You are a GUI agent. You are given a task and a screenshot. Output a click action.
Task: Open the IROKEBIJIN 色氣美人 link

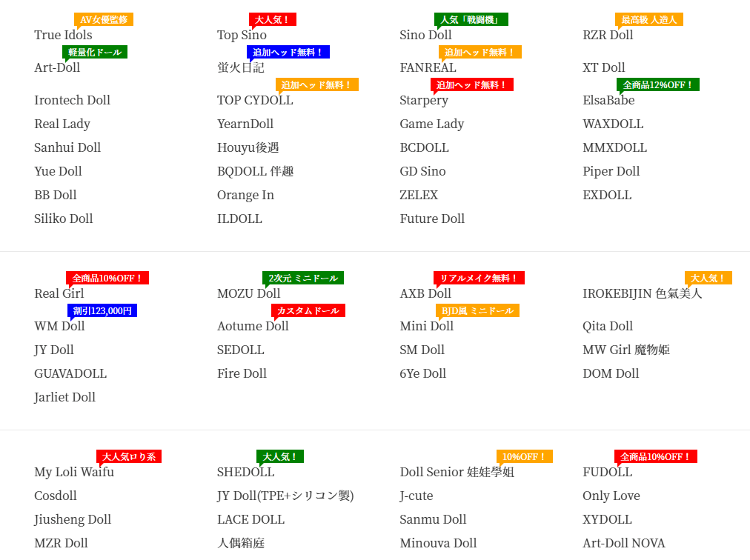tap(642, 293)
